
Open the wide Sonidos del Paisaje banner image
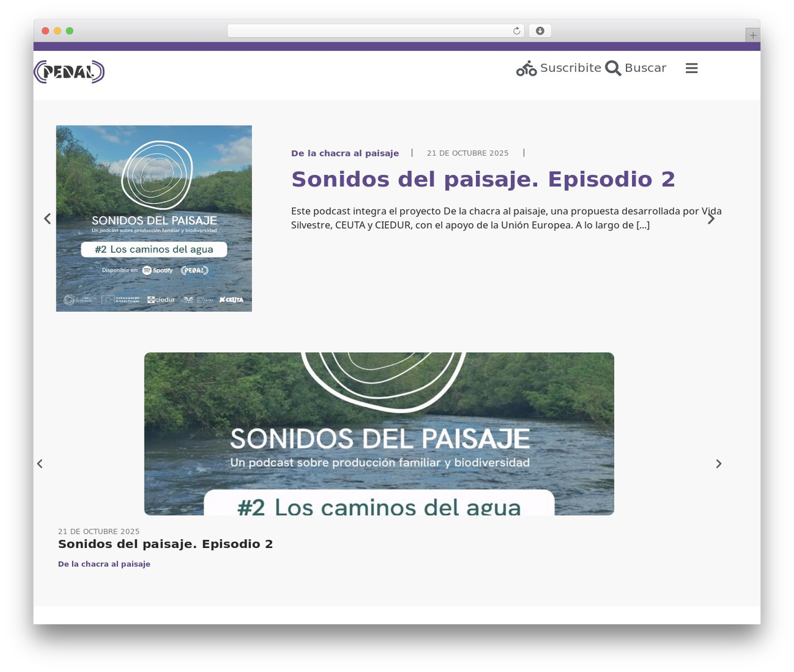pos(379,434)
